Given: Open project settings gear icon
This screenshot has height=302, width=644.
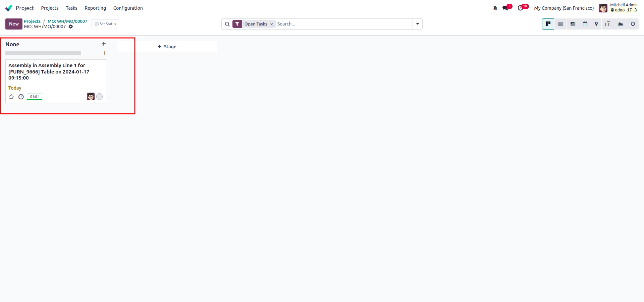Looking at the screenshot, I should click(x=71, y=27).
